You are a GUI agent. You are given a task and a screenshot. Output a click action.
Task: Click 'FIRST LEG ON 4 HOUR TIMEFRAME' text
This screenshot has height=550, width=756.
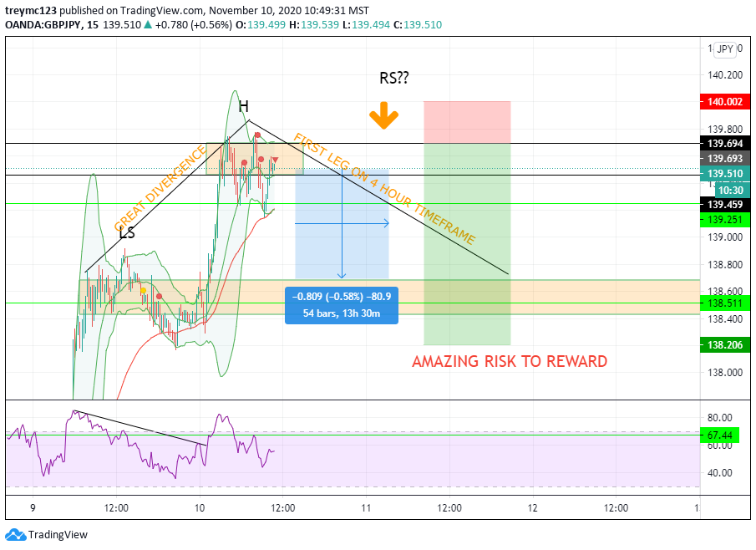[x=384, y=189]
